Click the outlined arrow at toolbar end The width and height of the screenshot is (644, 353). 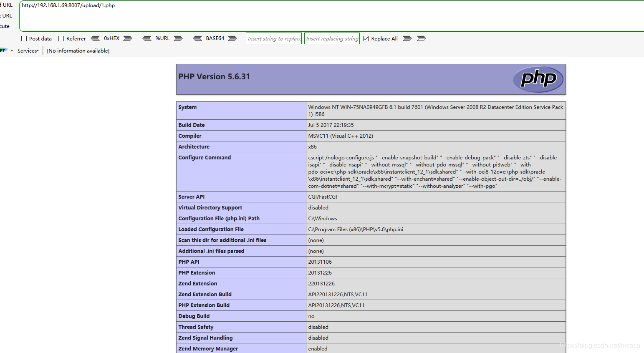(x=422, y=38)
